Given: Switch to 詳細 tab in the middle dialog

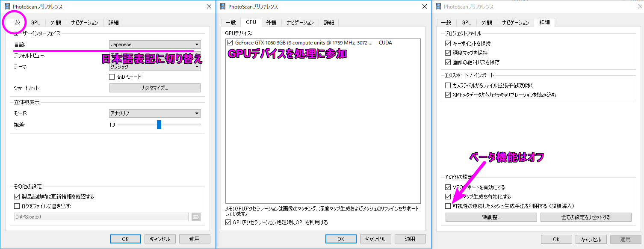Looking at the screenshot, I should pyautogui.click(x=329, y=23).
